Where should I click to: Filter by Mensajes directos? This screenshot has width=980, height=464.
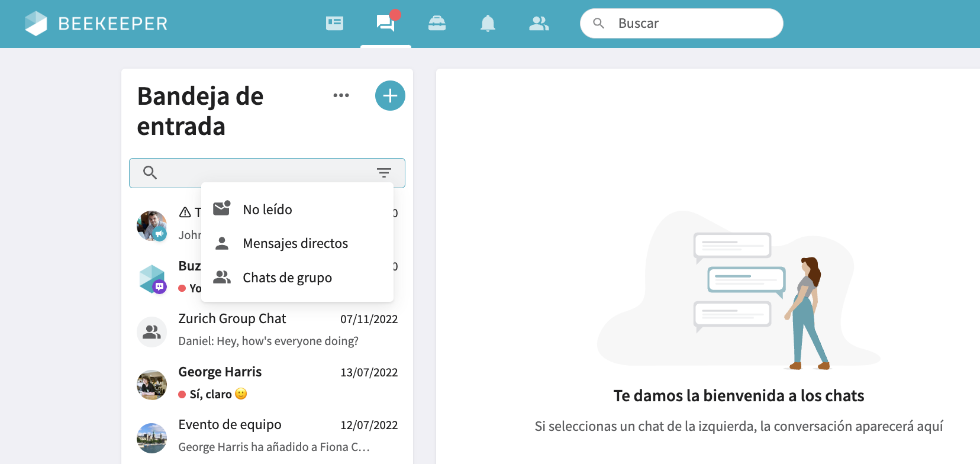(297, 243)
